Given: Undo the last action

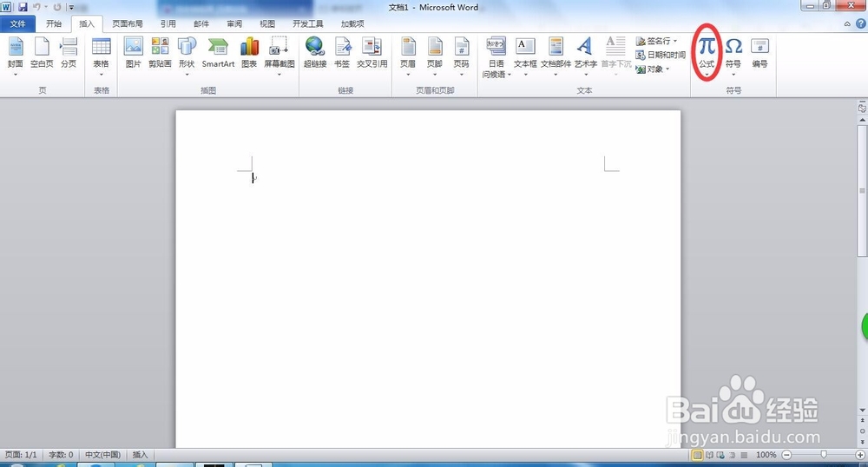Looking at the screenshot, I should [x=36, y=7].
